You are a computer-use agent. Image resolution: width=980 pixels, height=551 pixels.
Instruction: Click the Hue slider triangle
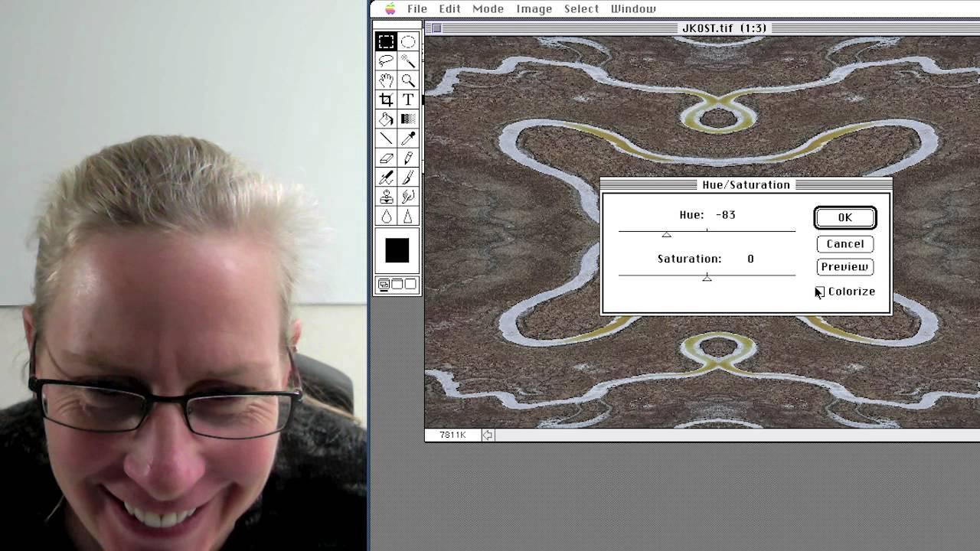[x=667, y=235]
